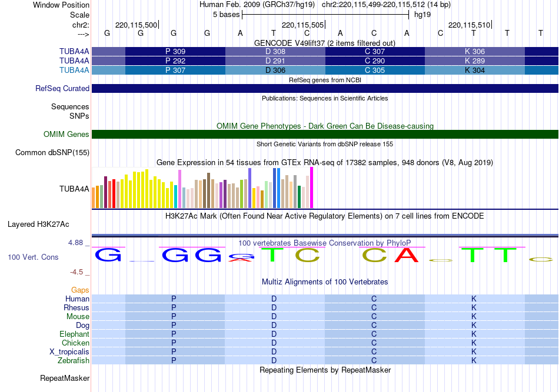Click the dark blue RefSeq Curated gene bar

click(325, 88)
